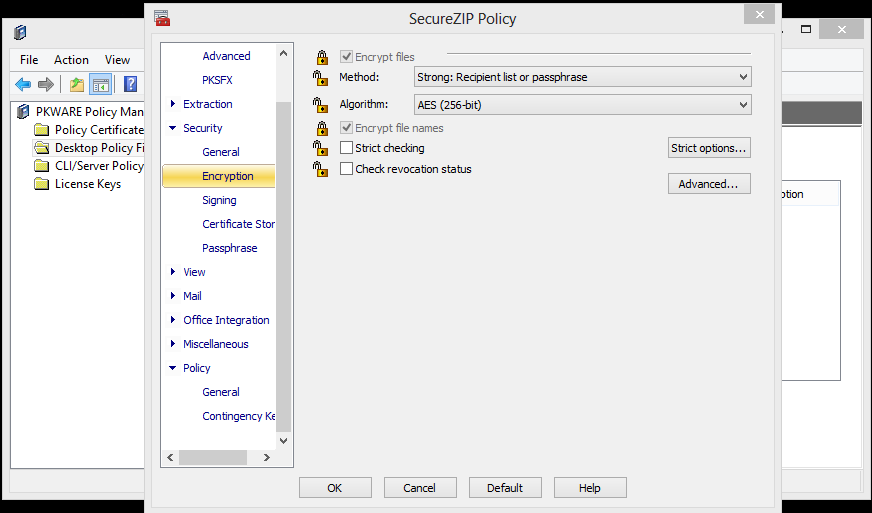Open the File menu
This screenshot has height=513, width=872.
pos(29,60)
